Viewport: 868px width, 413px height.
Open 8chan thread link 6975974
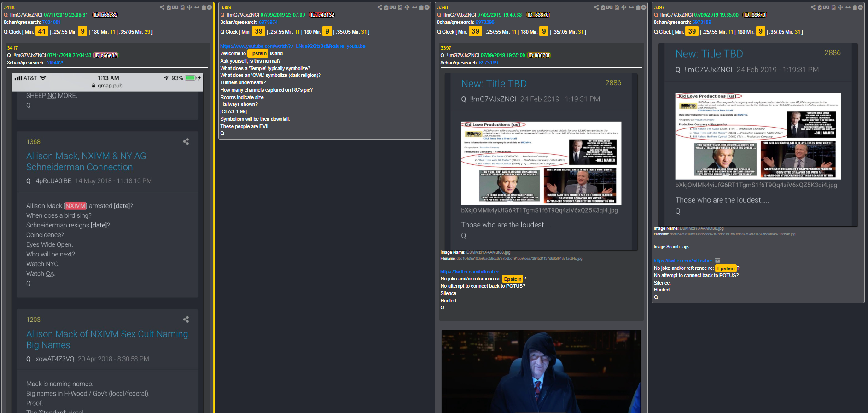[x=268, y=22]
